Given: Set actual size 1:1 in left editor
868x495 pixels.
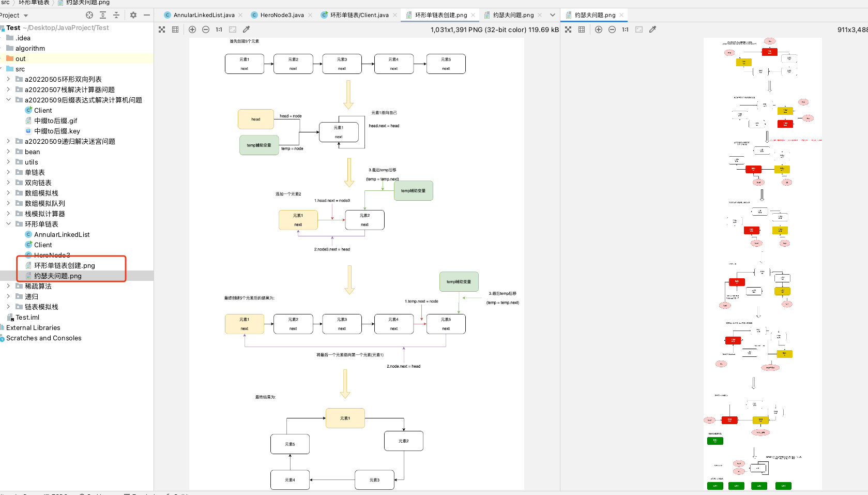Looking at the screenshot, I should coord(219,29).
